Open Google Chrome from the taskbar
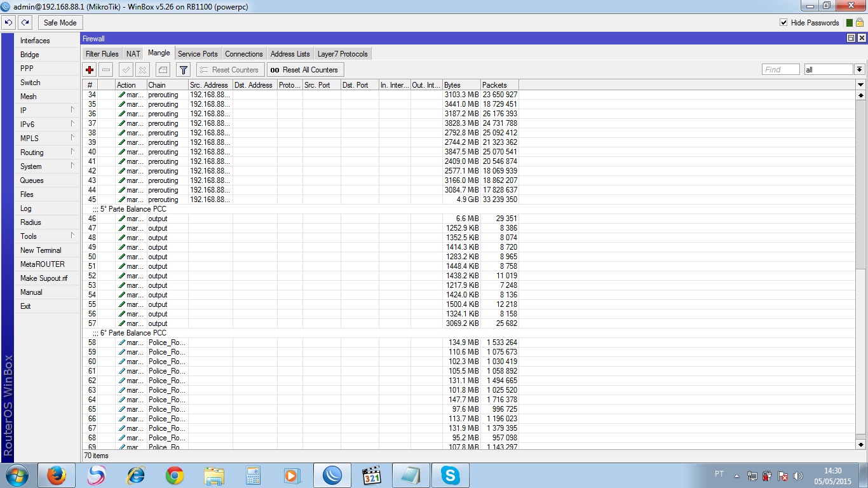This screenshot has width=868, height=488. point(175,475)
